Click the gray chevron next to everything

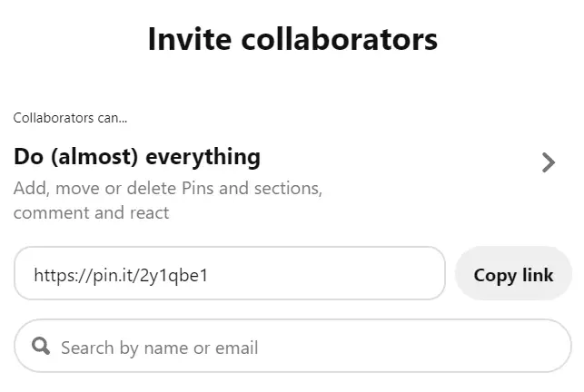click(x=549, y=162)
